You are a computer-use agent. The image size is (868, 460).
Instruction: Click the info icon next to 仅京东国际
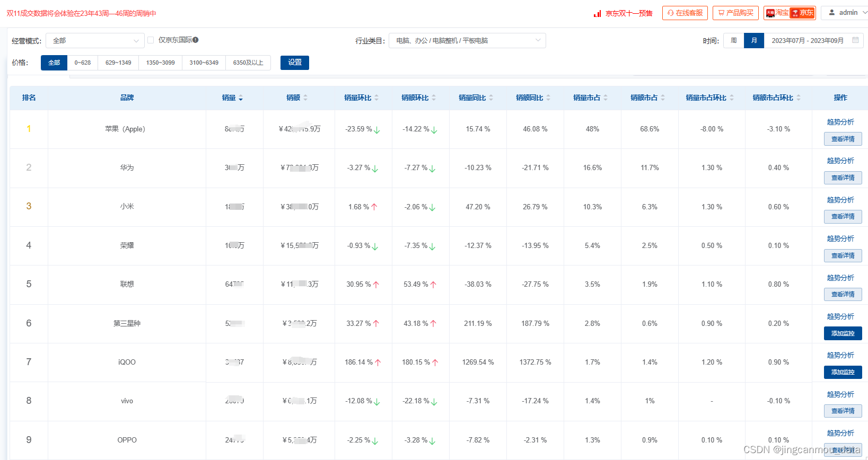click(x=196, y=40)
